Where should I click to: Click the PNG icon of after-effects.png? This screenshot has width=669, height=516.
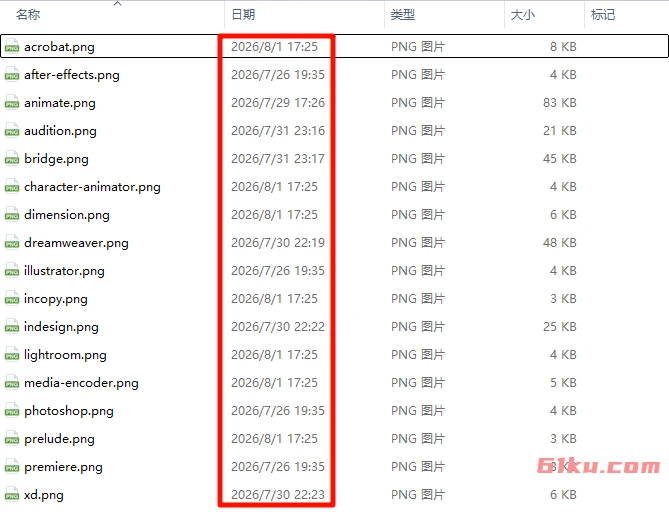tap(12, 74)
